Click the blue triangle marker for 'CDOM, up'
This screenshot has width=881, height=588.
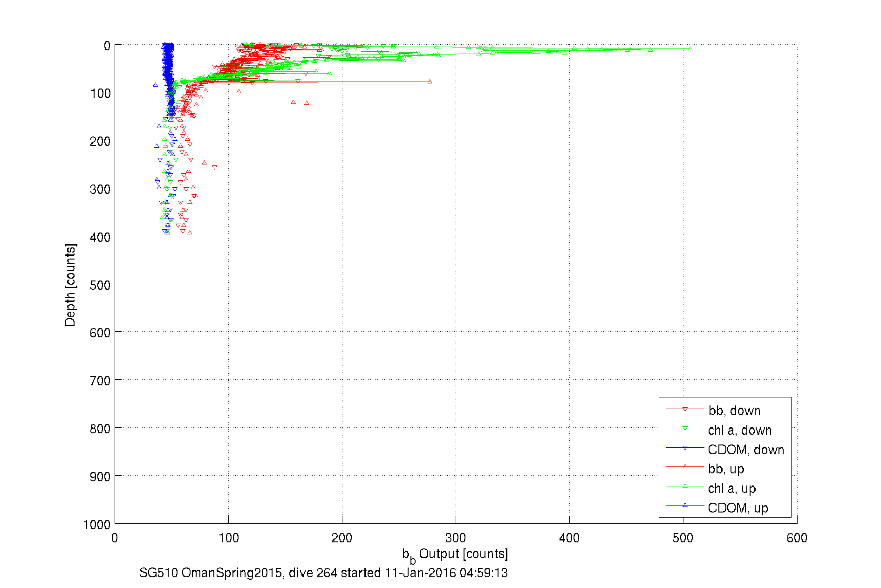pos(685,505)
